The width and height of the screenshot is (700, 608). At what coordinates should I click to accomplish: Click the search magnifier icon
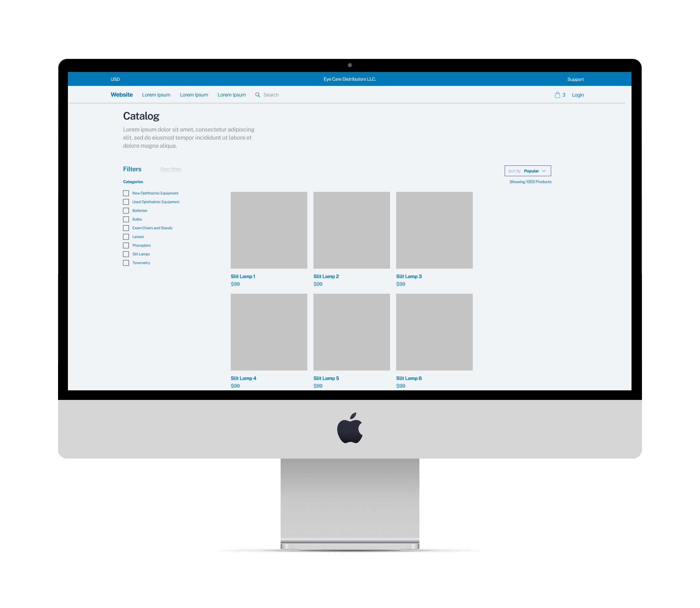[x=257, y=95]
